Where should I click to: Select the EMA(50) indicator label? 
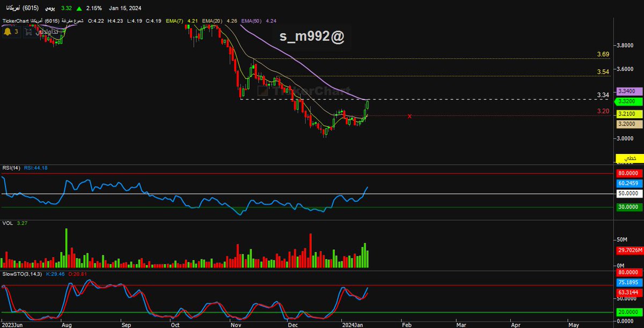(252, 21)
